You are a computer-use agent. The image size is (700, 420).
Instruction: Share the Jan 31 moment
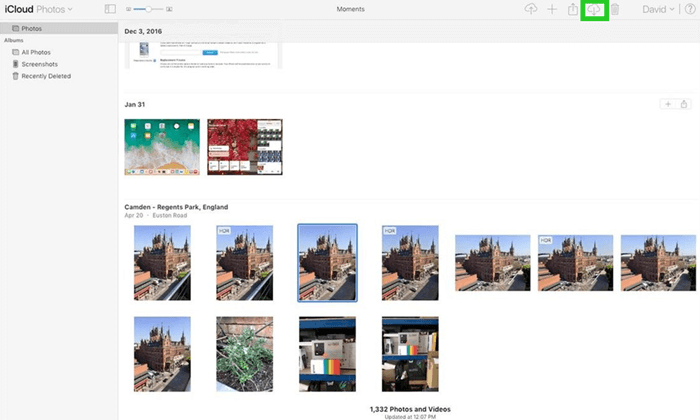[x=684, y=104]
